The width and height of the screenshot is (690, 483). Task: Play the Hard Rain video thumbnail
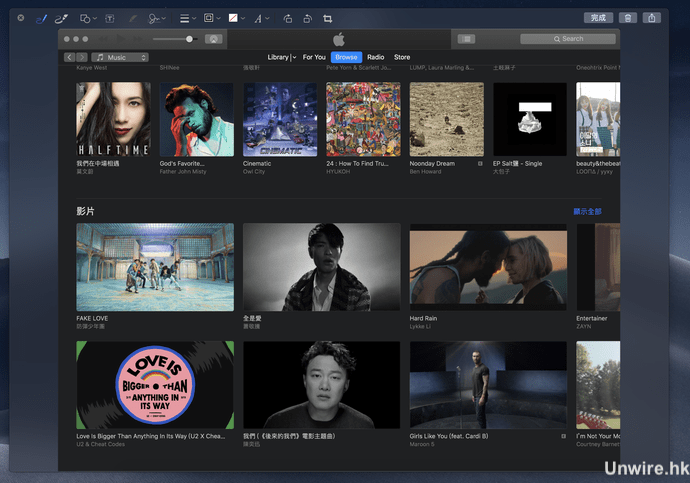point(488,267)
